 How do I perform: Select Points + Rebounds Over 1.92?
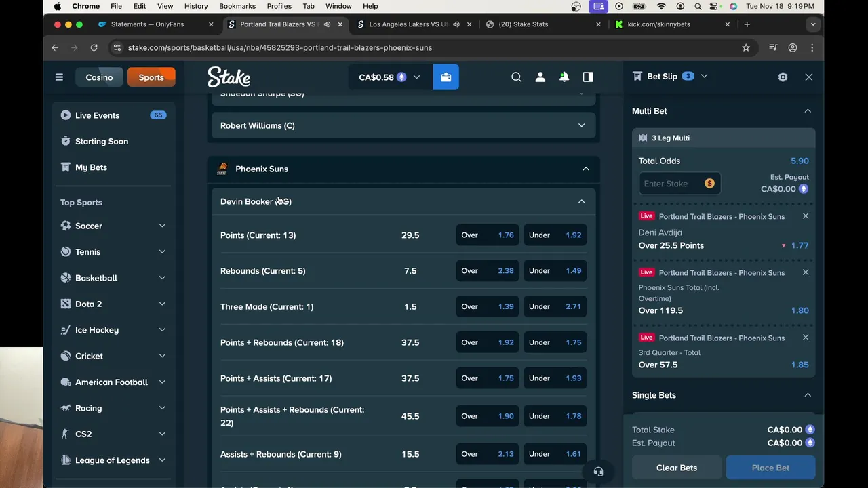[488, 343]
